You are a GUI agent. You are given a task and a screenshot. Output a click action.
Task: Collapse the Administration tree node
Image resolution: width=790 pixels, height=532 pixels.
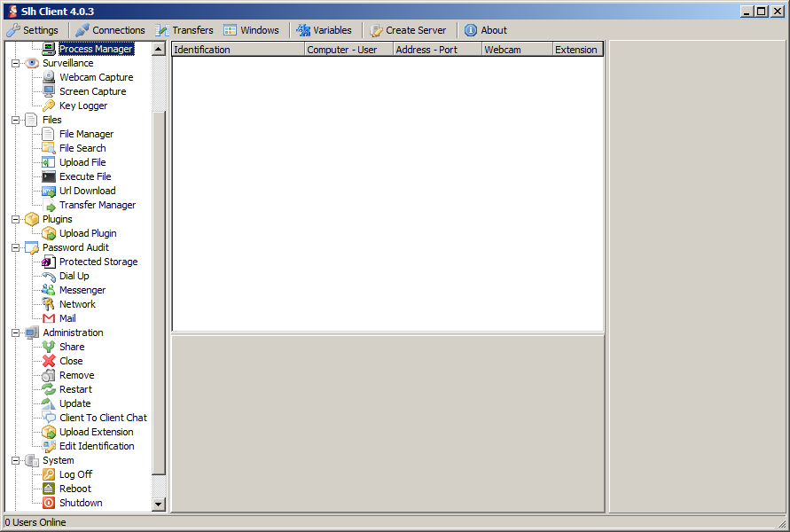(16, 332)
